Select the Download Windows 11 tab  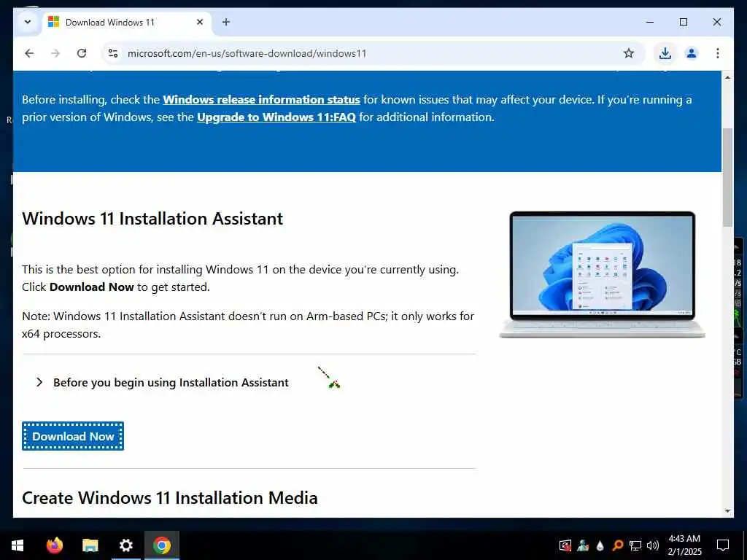click(x=127, y=23)
